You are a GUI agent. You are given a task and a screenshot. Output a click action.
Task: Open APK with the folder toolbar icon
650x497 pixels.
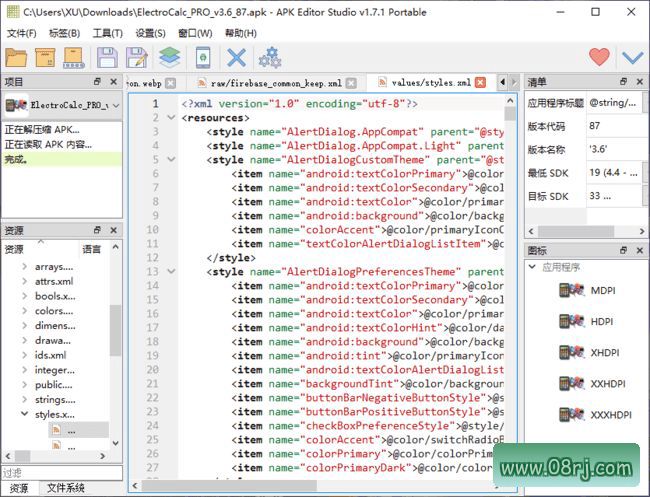16,58
